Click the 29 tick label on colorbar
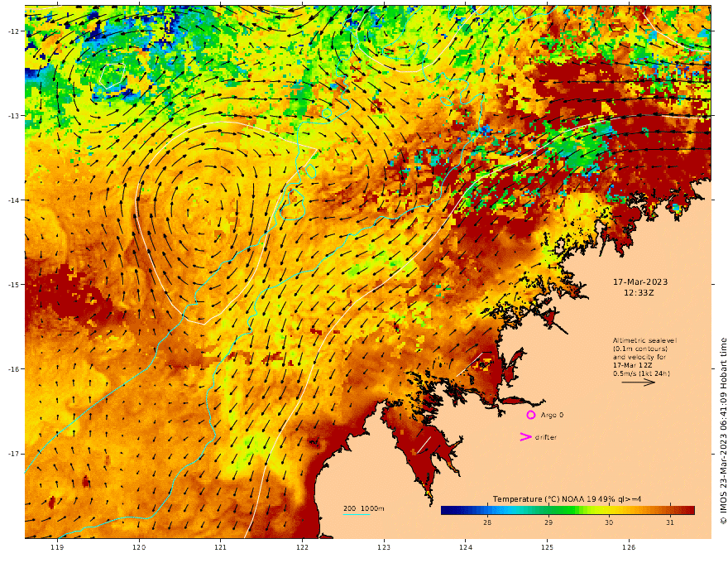 pos(548,522)
